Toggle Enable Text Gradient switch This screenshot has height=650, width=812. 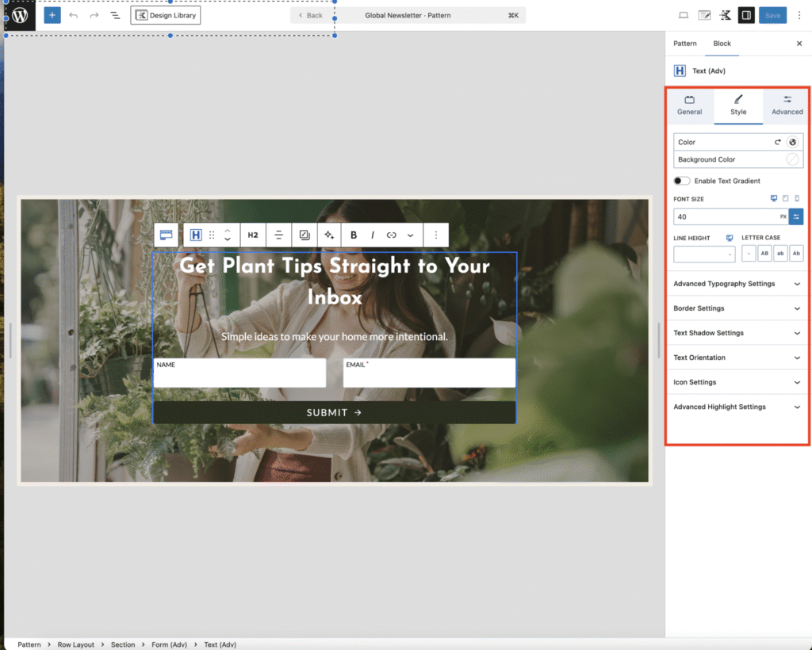click(x=682, y=181)
